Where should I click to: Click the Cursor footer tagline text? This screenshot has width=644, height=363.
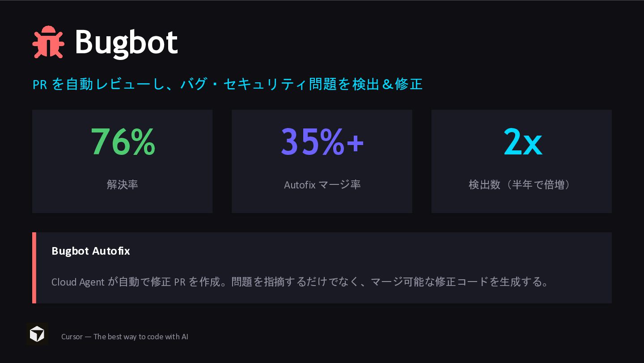[125, 337]
